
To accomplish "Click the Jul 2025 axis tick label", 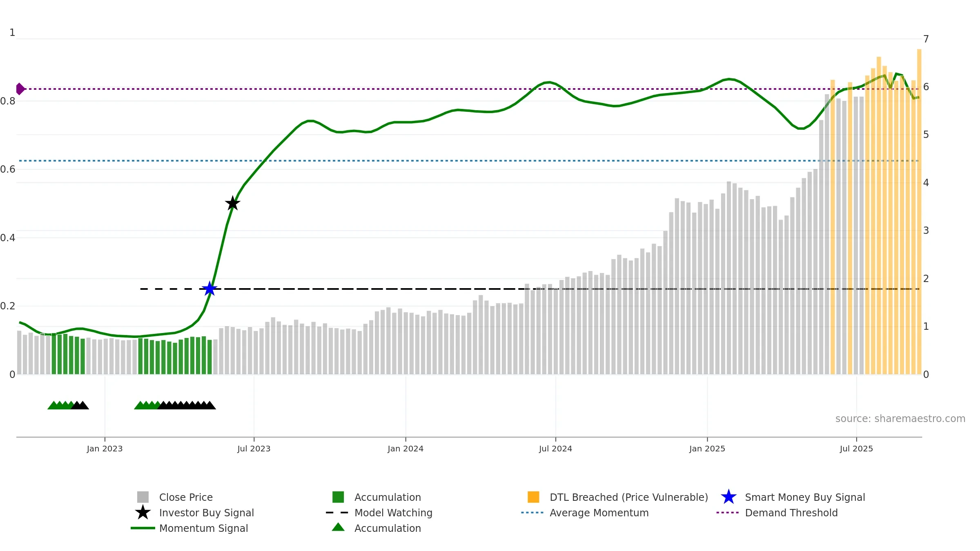I will [x=856, y=449].
